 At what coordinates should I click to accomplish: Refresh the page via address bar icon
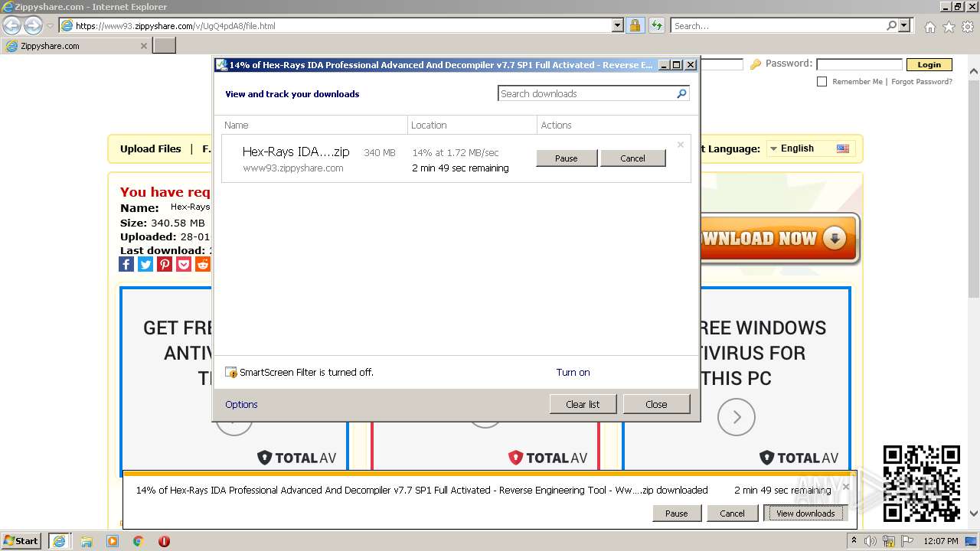tap(656, 25)
